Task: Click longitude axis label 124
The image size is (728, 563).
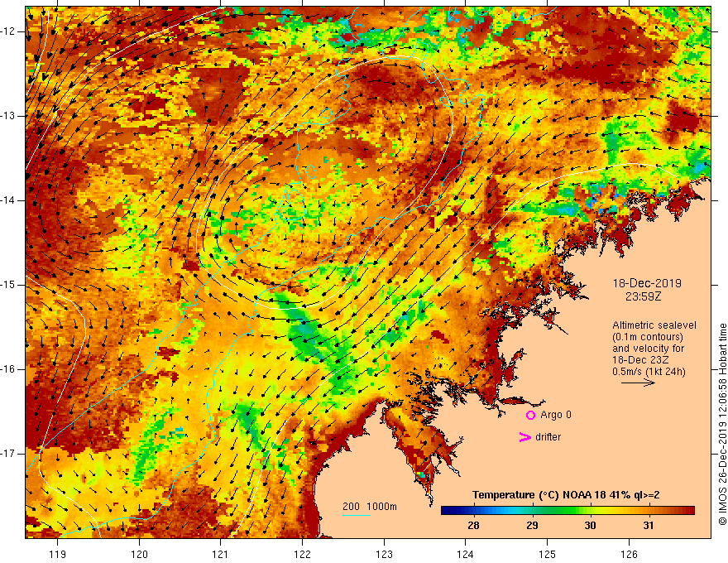Action: [x=465, y=554]
